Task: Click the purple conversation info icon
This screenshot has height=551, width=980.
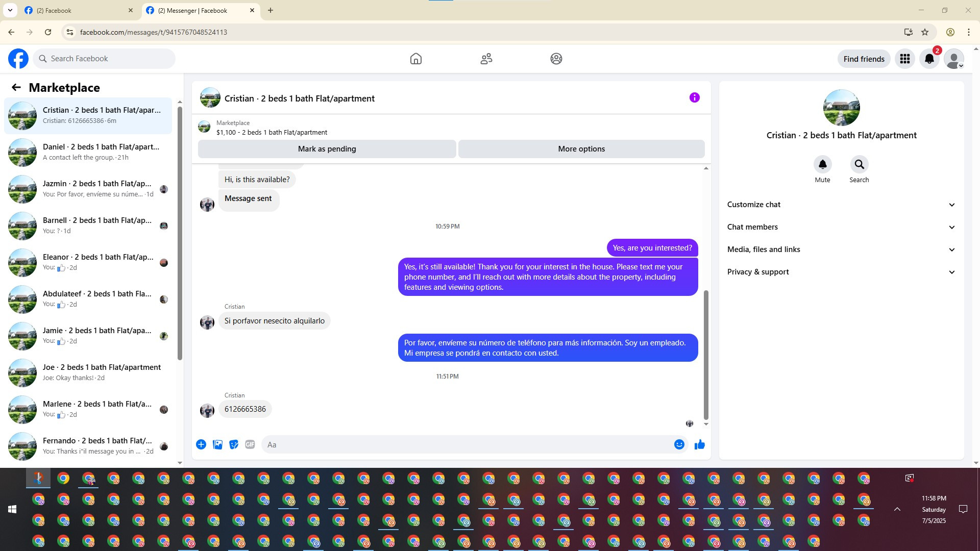Action: pyautogui.click(x=694, y=97)
